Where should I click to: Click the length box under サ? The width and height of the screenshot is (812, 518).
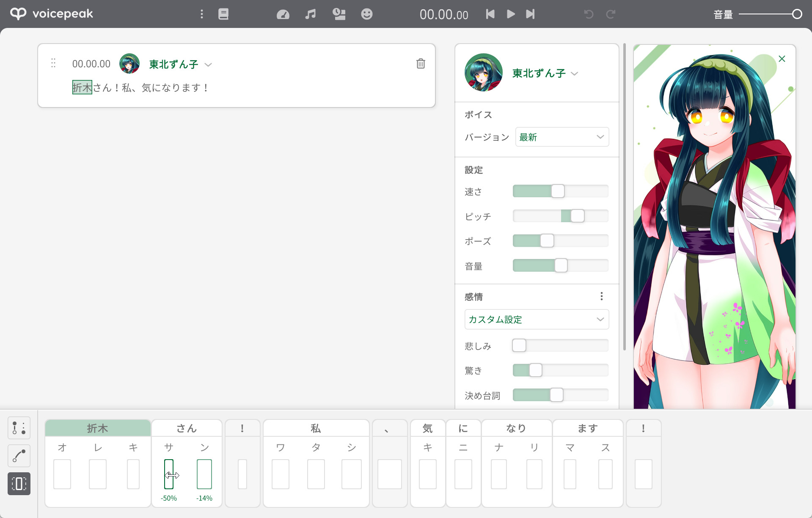click(169, 474)
